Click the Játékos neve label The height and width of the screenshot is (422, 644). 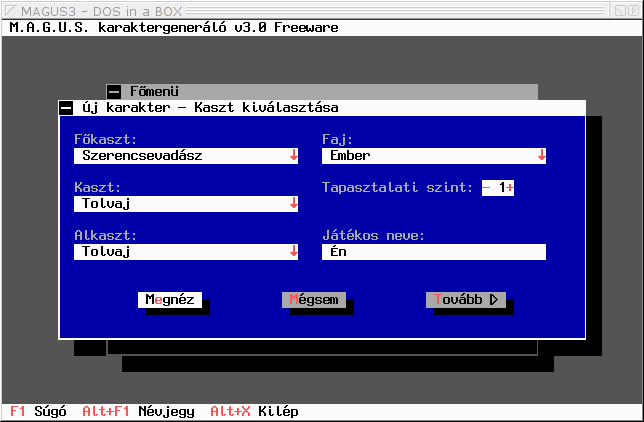tap(373, 236)
